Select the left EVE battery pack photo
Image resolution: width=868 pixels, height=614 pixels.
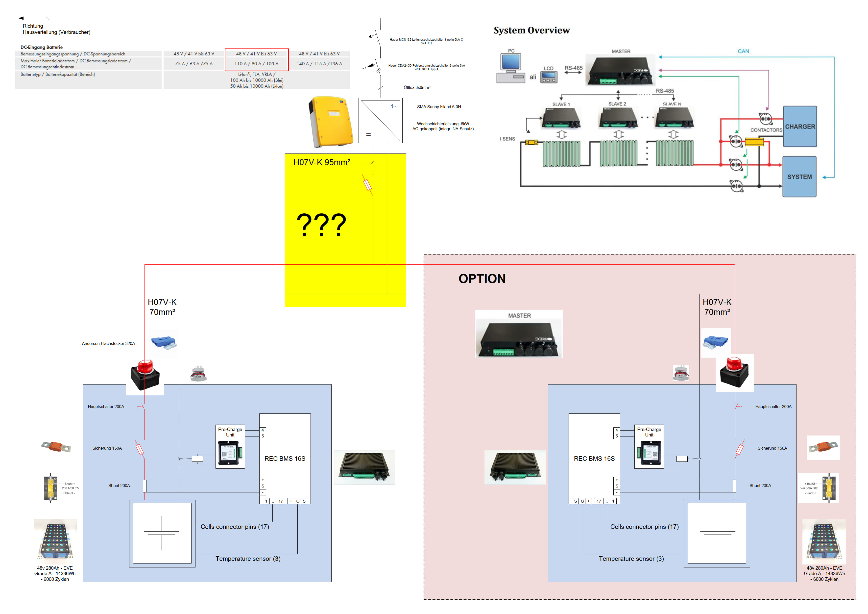point(55,541)
